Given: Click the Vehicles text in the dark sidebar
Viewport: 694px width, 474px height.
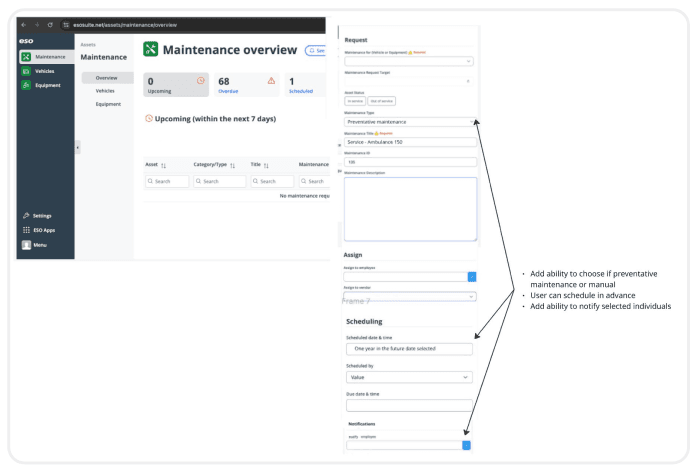Looking at the screenshot, I should tap(45, 71).
